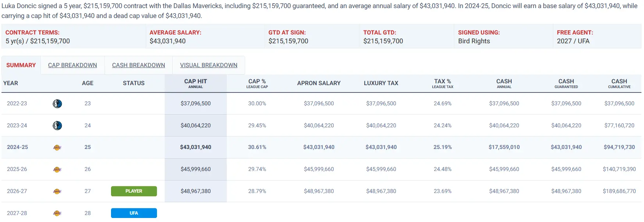Click the 24.69% tax percentage value
Screen dimensions: 644x222
443,103
